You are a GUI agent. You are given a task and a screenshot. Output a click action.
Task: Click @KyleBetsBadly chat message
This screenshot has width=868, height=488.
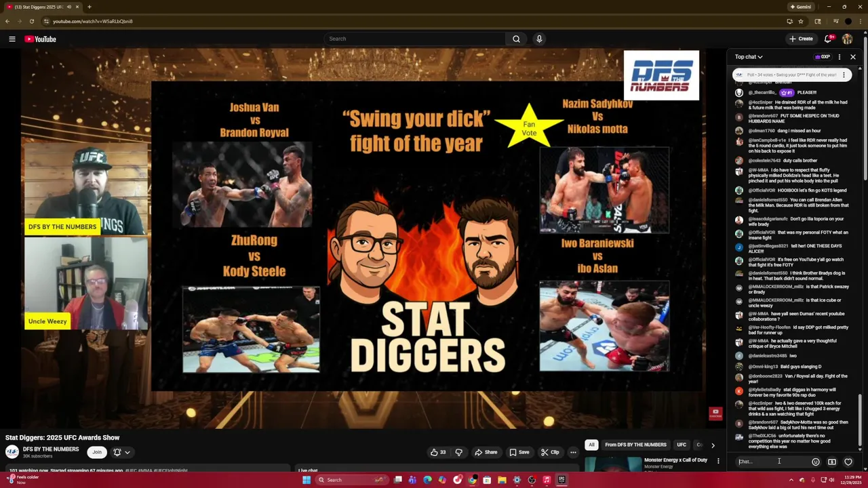793,392
